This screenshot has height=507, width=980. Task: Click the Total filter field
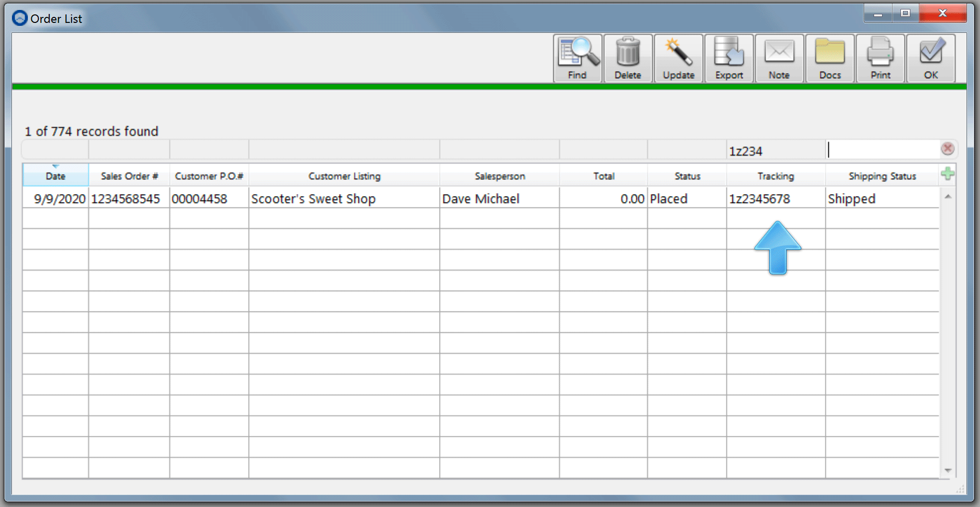click(x=604, y=150)
